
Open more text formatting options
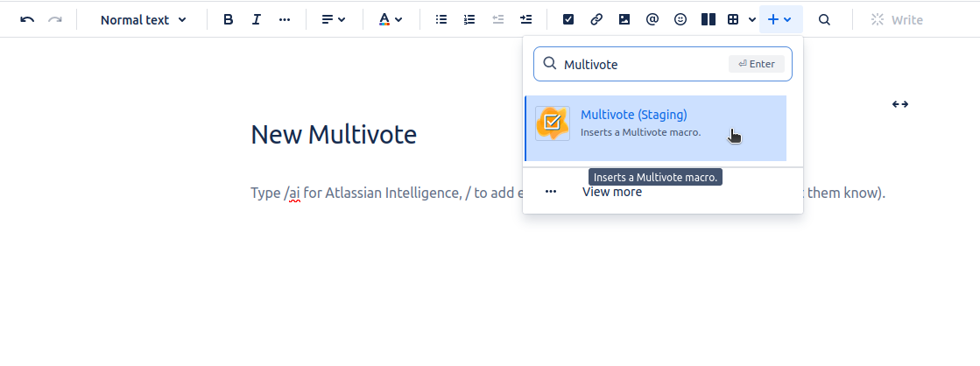(x=284, y=19)
